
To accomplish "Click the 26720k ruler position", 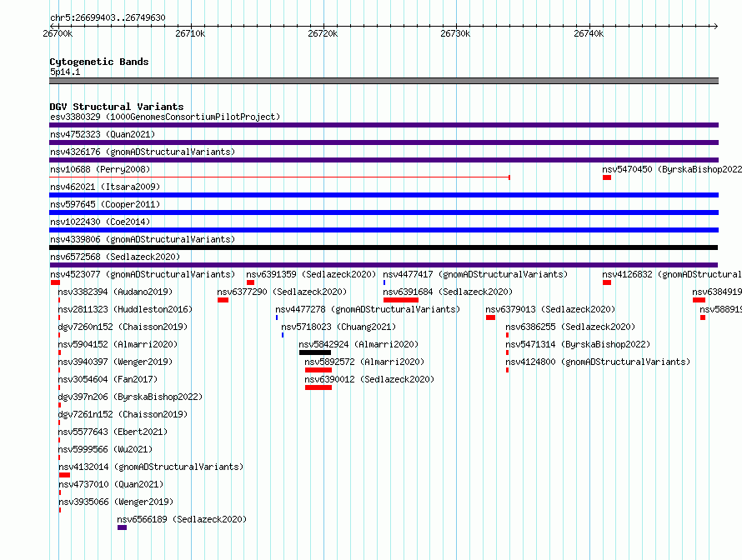I will click(323, 33).
